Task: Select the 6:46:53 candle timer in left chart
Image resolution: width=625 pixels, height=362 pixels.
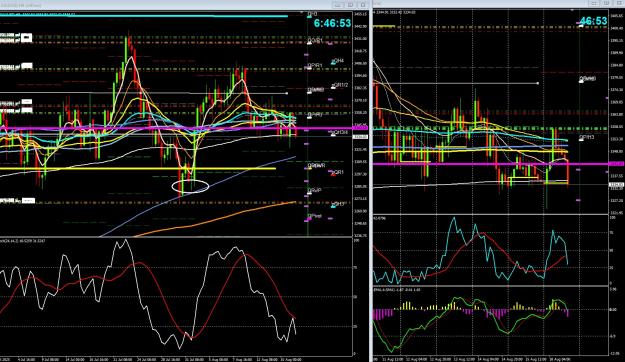Action: point(332,23)
